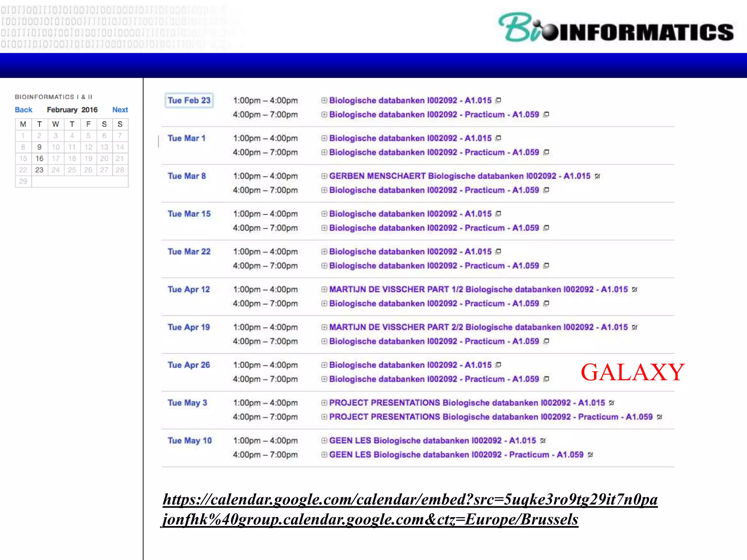This screenshot has width=747, height=560.
Task: Open the Tue Apr 26 date link
Action: [189, 365]
